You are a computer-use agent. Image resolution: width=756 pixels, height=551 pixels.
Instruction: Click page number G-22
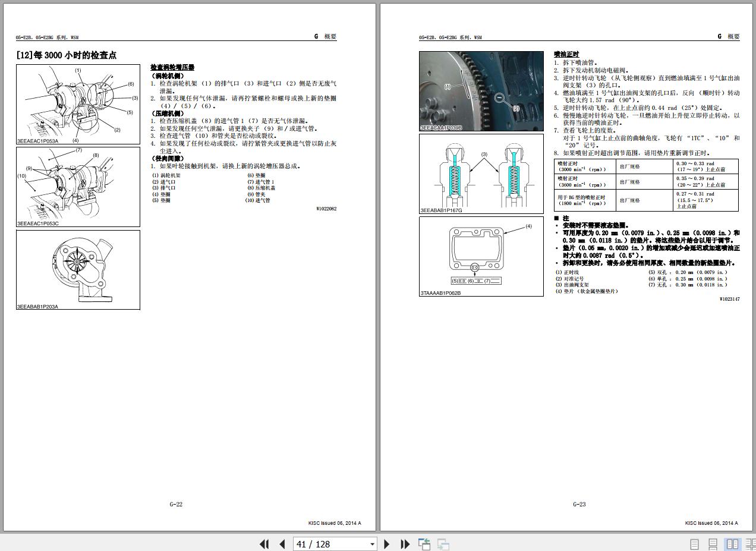coord(176,504)
